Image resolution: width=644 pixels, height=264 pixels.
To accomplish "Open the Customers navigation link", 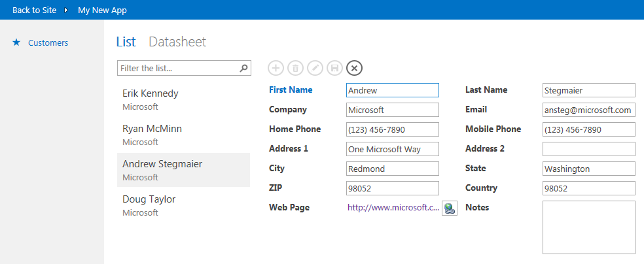I will click(x=48, y=43).
